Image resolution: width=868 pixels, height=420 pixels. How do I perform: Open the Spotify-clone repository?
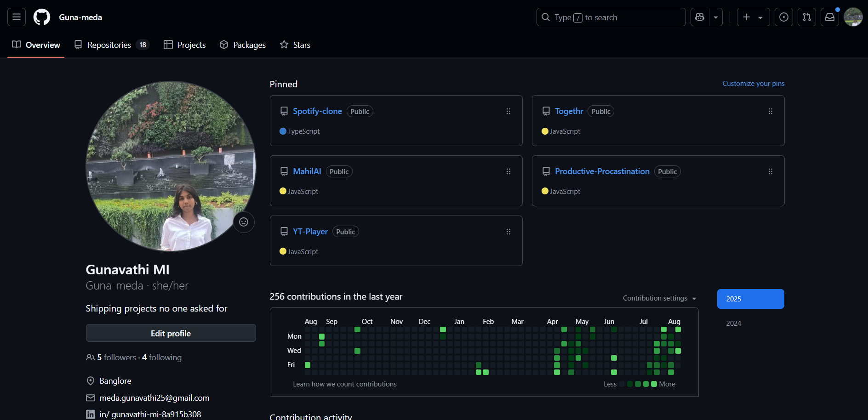[317, 111]
